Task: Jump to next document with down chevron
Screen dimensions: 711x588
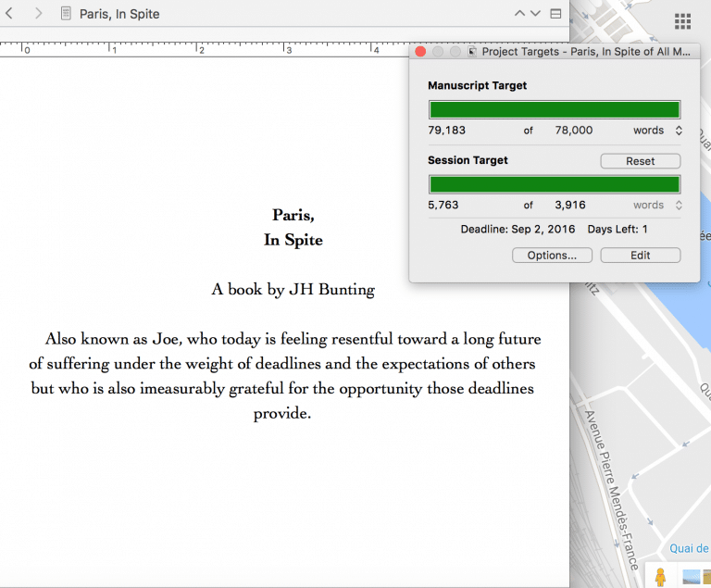Action: 535,14
